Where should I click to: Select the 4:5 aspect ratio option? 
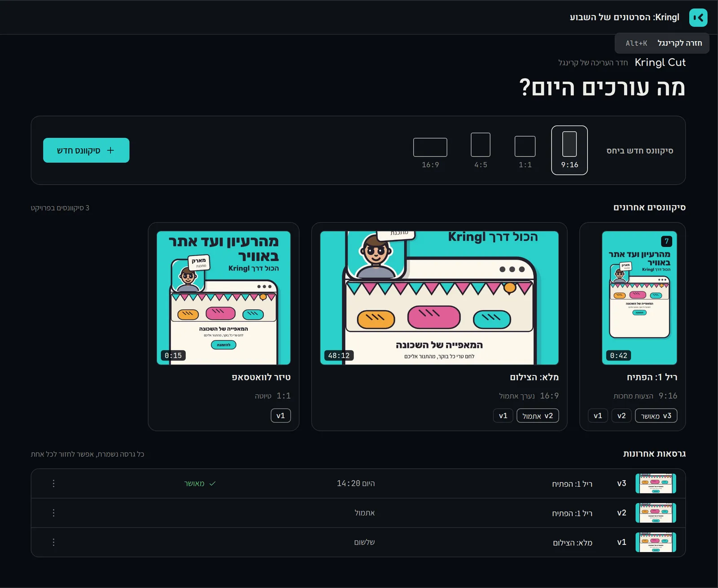(x=481, y=150)
